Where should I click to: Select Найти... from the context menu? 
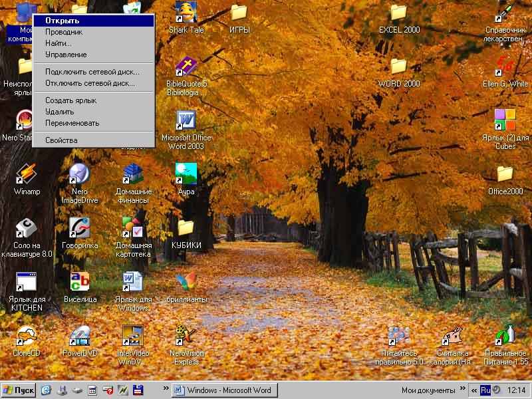[x=94, y=43]
